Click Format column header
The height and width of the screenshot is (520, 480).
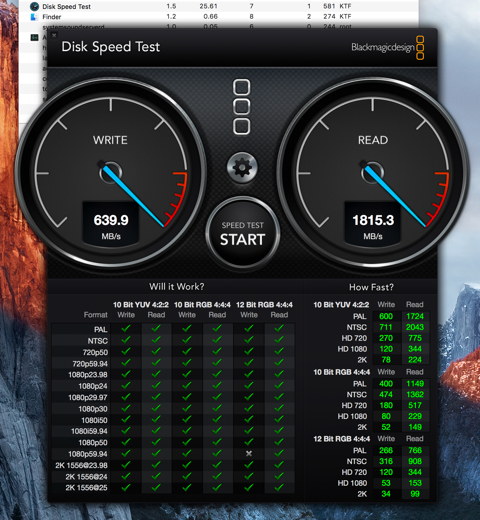pos(96,315)
